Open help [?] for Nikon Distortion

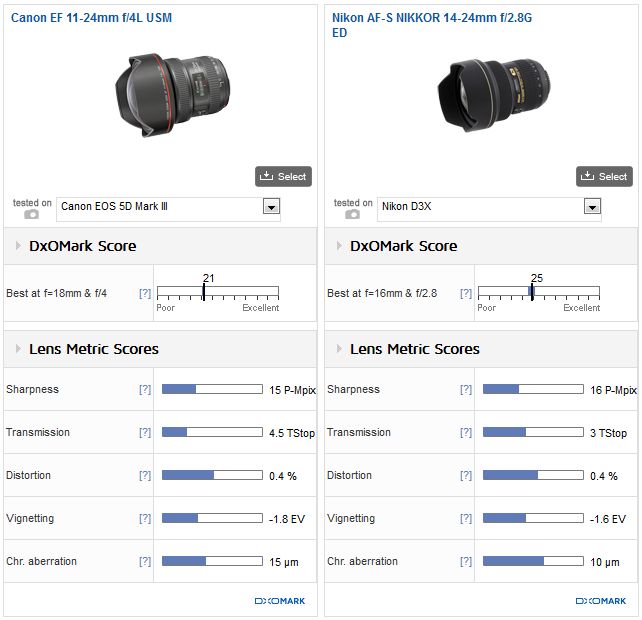point(466,476)
